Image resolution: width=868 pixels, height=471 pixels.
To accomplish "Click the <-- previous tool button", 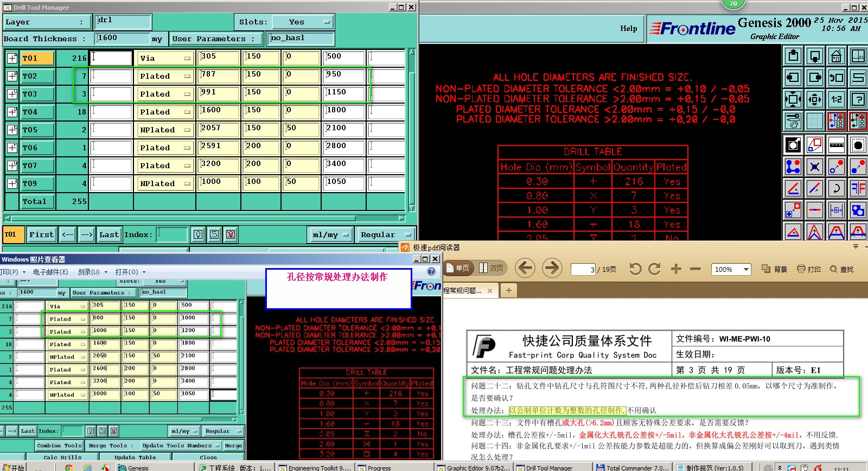I will click(x=67, y=234).
